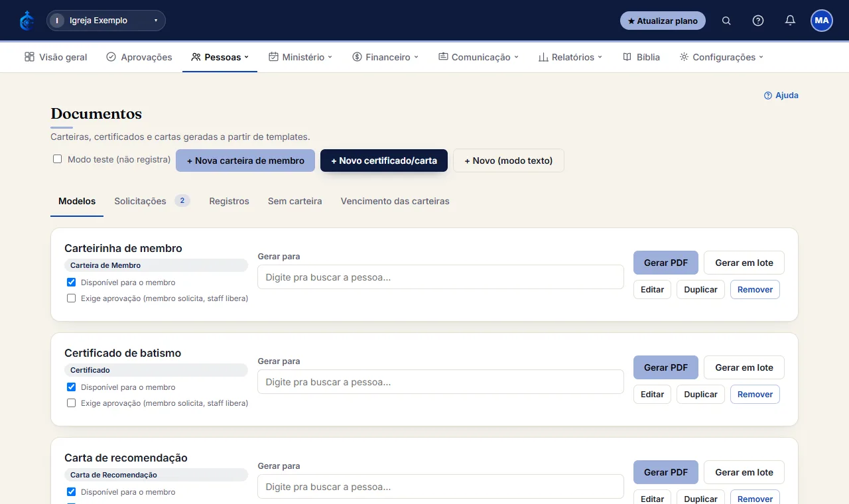
Task: Expand the Ministério menu
Action: 300,57
